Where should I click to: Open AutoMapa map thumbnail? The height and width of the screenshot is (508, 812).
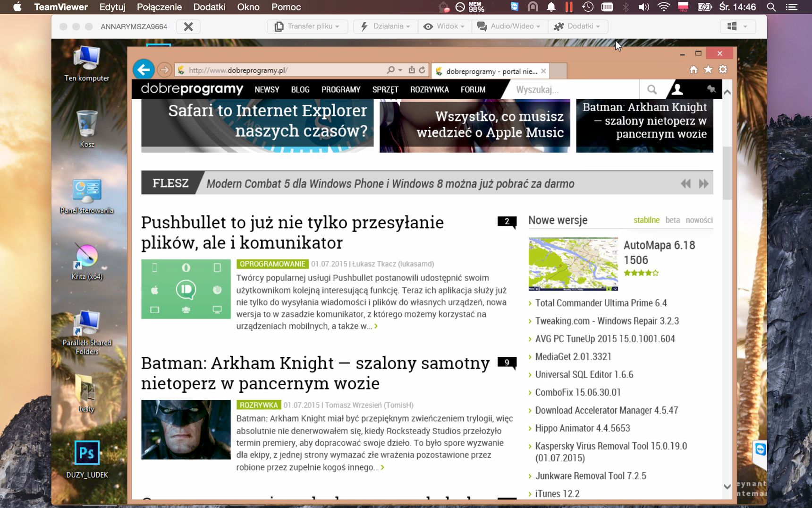click(x=573, y=264)
